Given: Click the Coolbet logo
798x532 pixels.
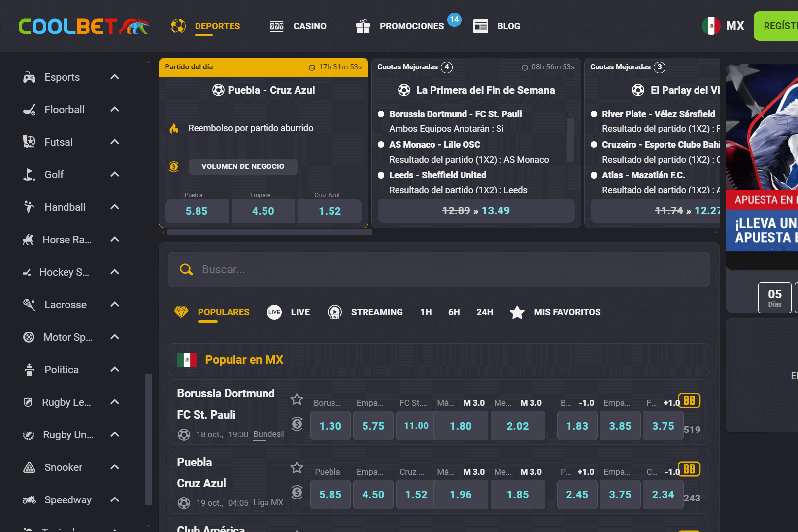Looking at the screenshot, I should click(84, 26).
